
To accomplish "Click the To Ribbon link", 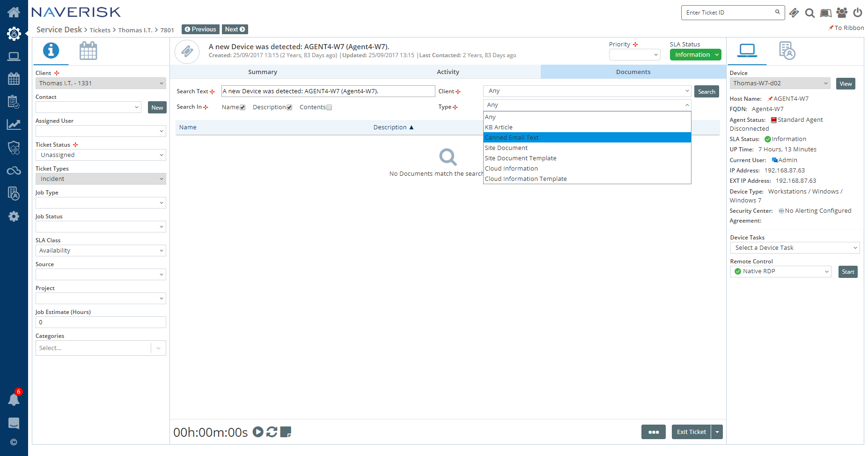I will (846, 28).
